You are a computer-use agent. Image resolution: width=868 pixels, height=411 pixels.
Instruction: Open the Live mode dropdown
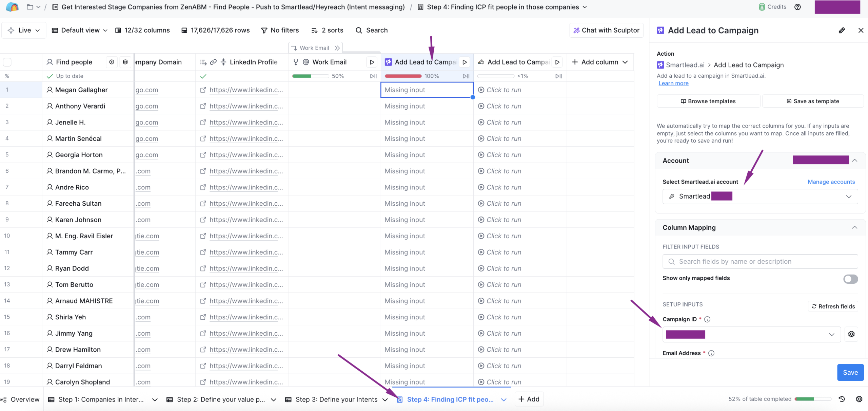click(x=23, y=30)
